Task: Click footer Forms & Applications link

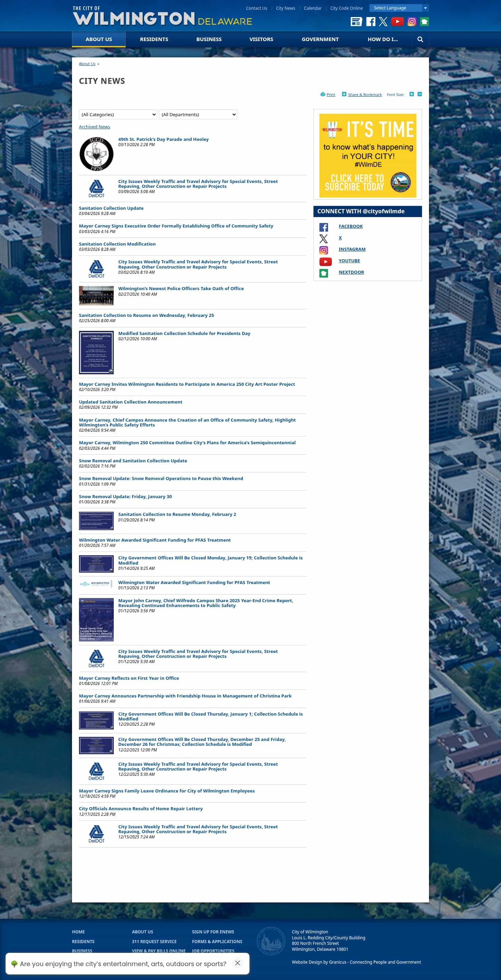Action: (217, 942)
